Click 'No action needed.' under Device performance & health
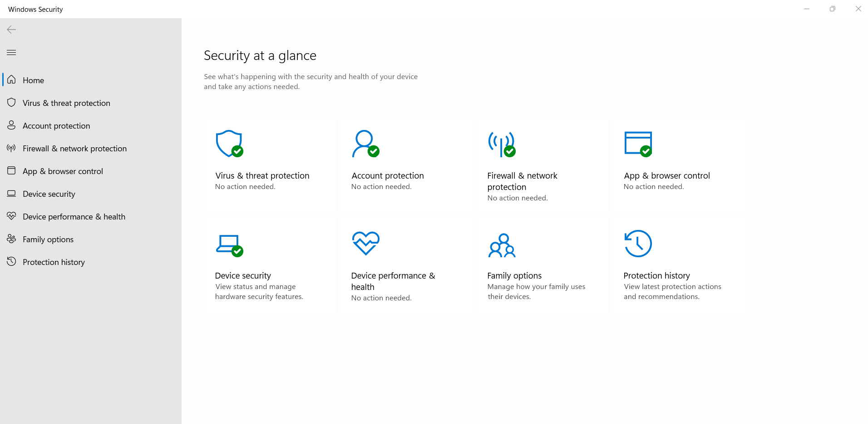 point(381,298)
